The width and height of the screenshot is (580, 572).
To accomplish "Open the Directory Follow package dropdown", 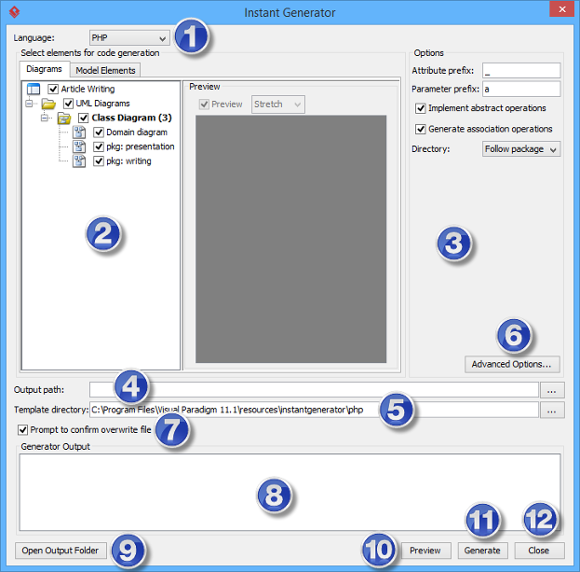I will (521, 149).
